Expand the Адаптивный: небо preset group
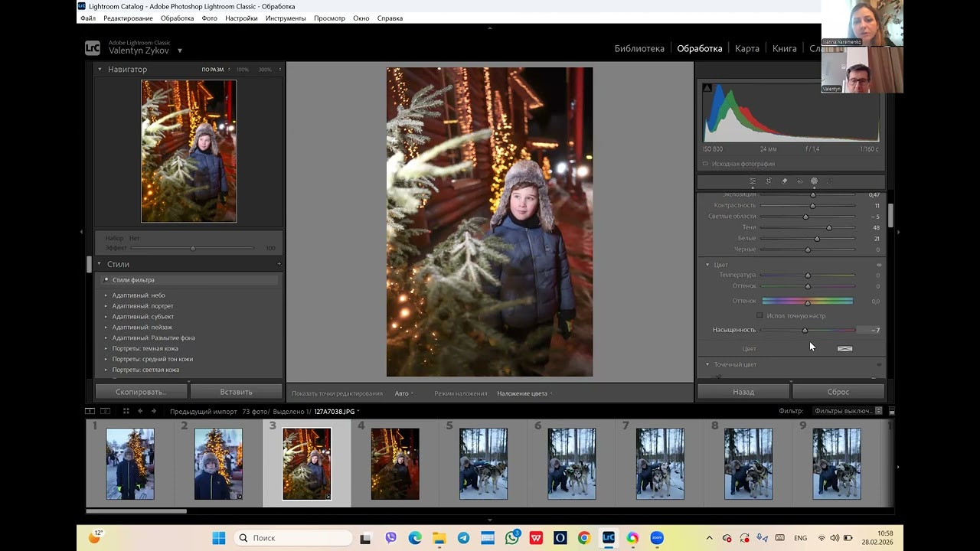Viewport: 980px width, 551px height. tap(106, 295)
